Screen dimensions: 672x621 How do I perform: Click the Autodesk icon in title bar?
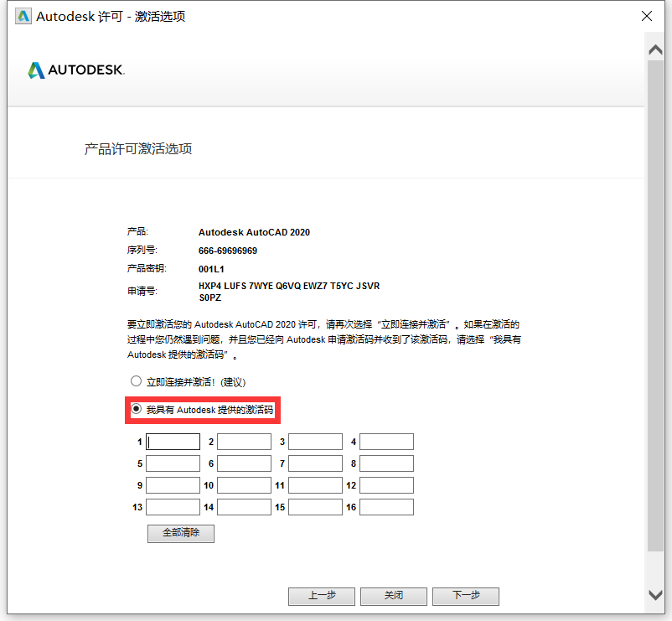(x=23, y=16)
